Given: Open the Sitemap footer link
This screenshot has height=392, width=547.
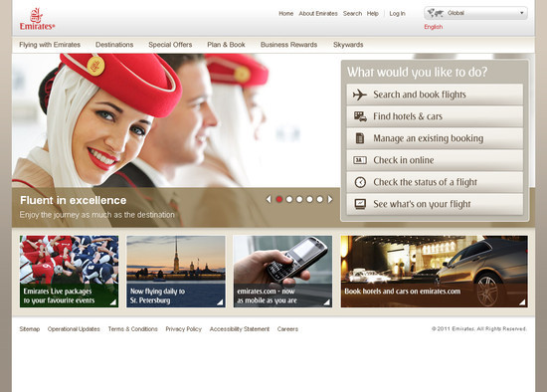Looking at the screenshot, I should 30,329.
